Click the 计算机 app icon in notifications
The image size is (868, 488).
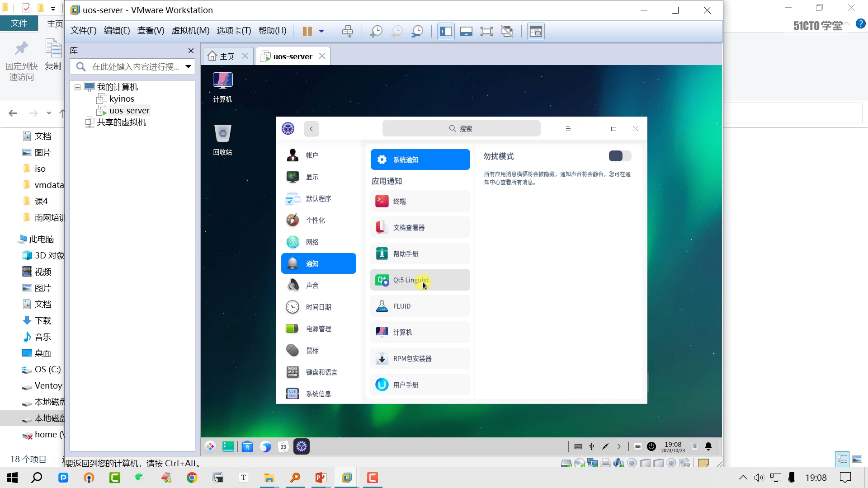pyautogui.click(x=382, y=332)
